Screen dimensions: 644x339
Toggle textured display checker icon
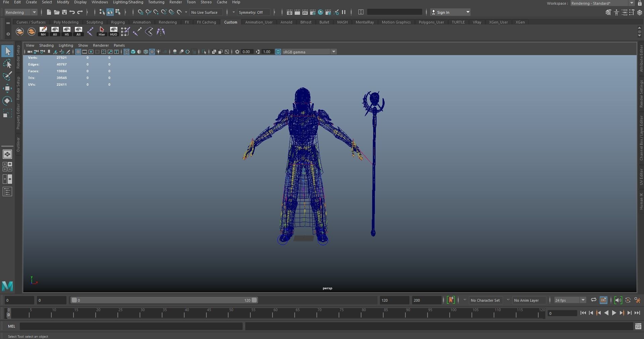point(152,52)
